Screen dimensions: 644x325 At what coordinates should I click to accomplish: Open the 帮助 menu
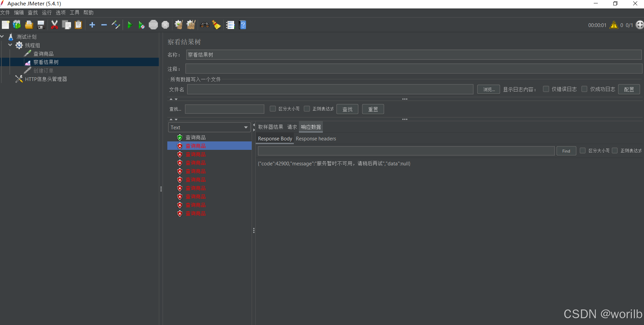click(88, 12)
